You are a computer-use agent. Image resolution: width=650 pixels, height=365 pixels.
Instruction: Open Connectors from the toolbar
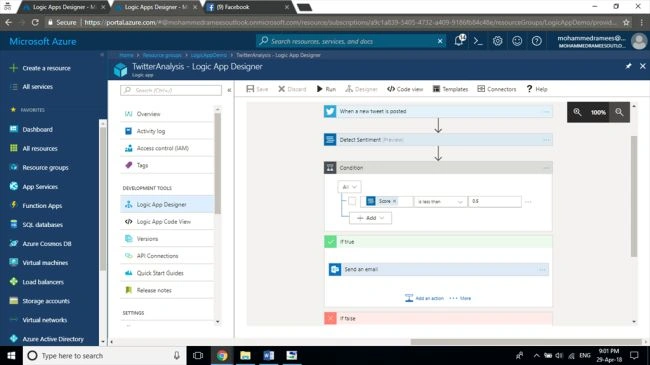(x=497, y=89)
